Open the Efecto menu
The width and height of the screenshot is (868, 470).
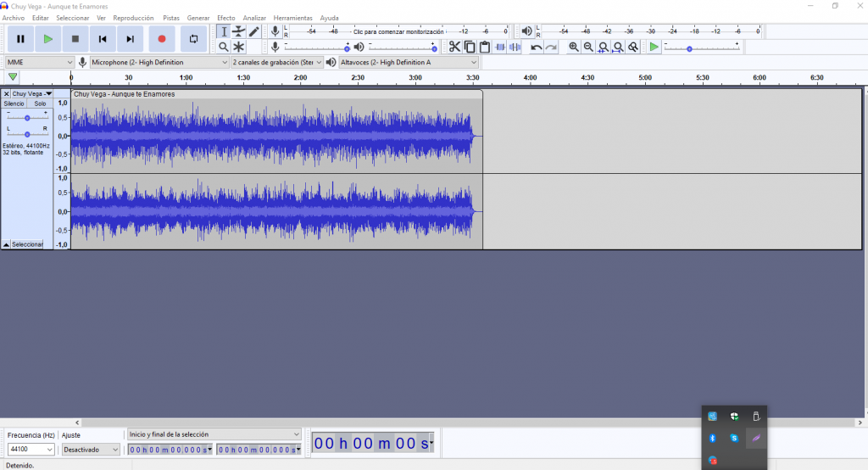click(226, 18)
